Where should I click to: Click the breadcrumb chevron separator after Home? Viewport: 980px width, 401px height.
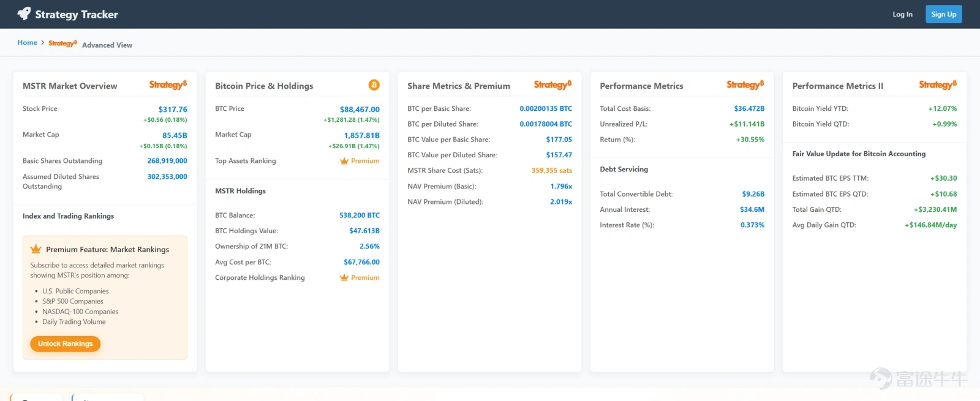point(43,43)
